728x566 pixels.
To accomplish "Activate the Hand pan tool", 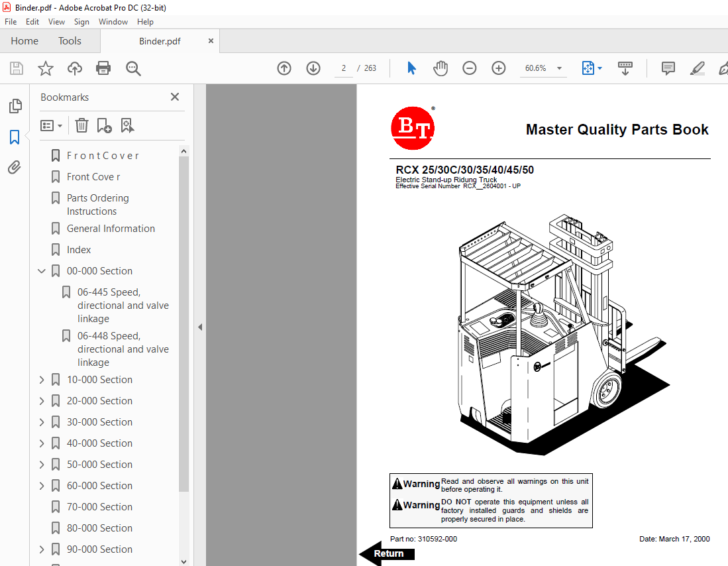I will (x=440, y=68).
